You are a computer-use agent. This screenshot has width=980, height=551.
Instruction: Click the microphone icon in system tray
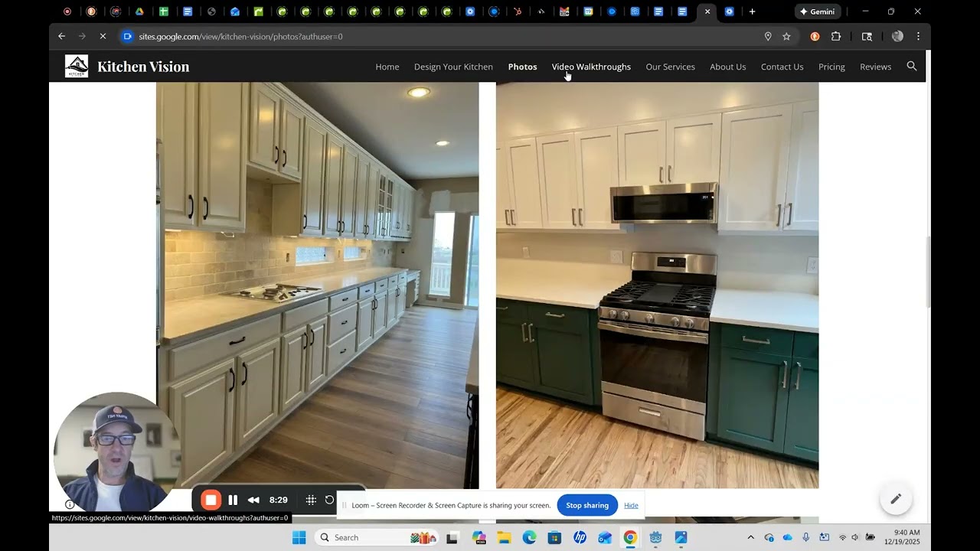pyautogui.click(x=806, y=537)
